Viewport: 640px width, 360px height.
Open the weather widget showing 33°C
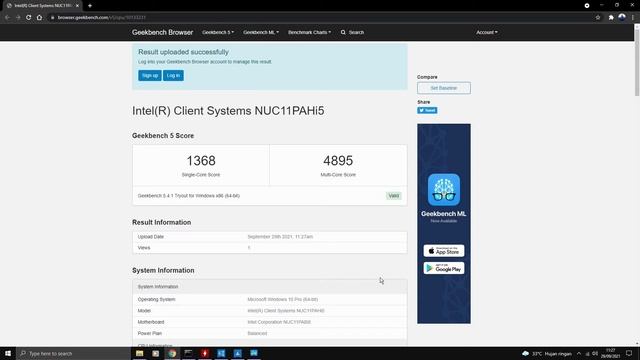pos(547,353)
